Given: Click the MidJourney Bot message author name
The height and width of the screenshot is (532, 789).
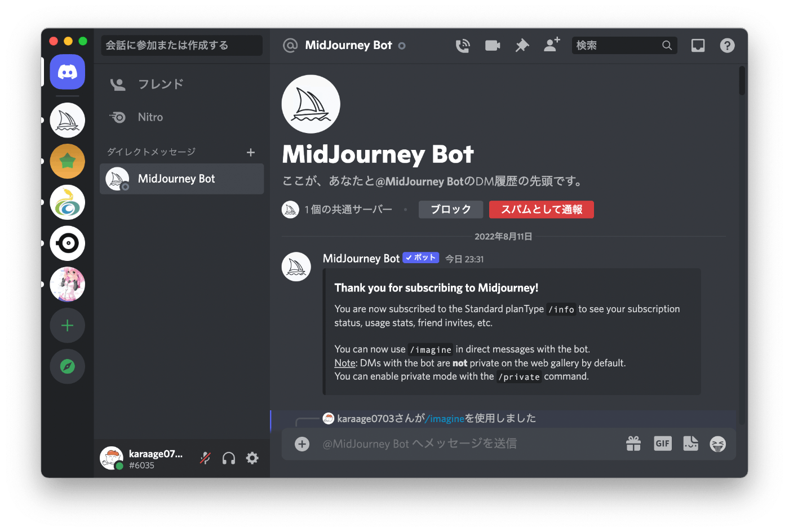Looking at the screenshot, I should coord(361,259).
